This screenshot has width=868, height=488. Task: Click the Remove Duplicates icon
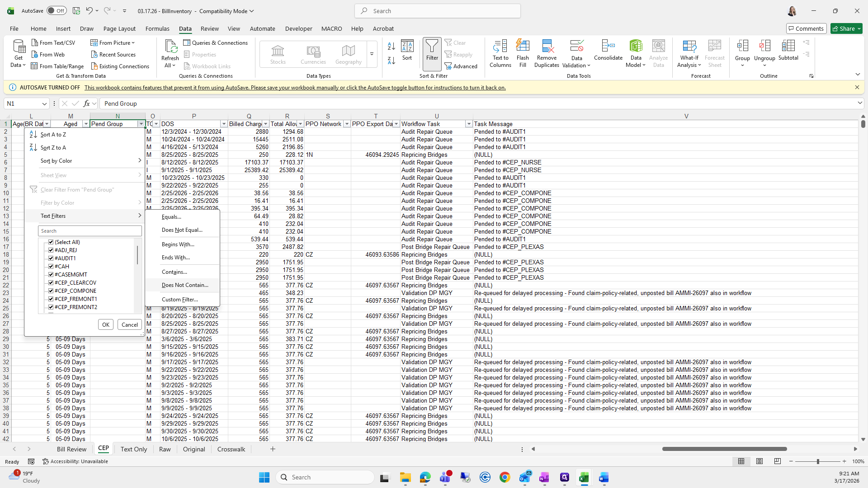(547, 53)
